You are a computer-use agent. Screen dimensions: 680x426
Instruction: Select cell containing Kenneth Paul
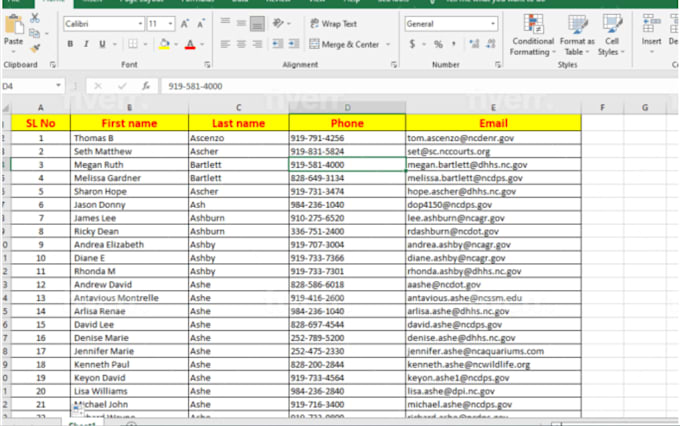click(129, 364)
